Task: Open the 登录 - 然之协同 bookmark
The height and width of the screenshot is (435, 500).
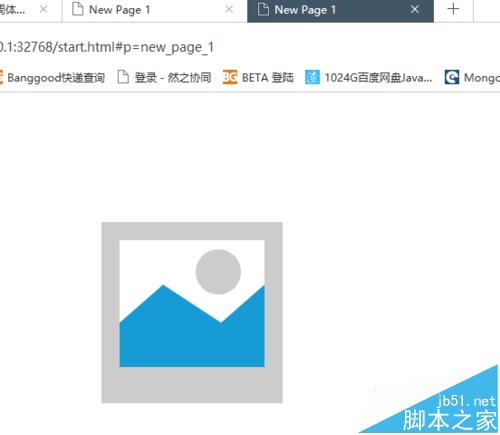Action: click(164, 78)
